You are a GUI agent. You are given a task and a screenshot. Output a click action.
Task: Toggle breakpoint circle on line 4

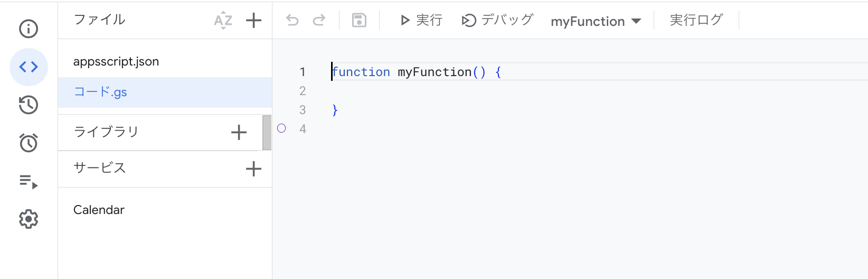coord(281,128)
